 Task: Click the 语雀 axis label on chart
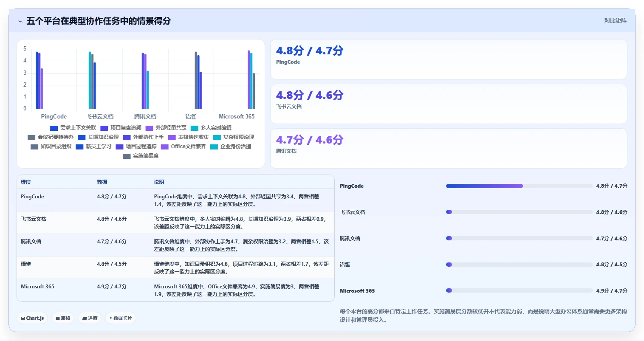191,116
